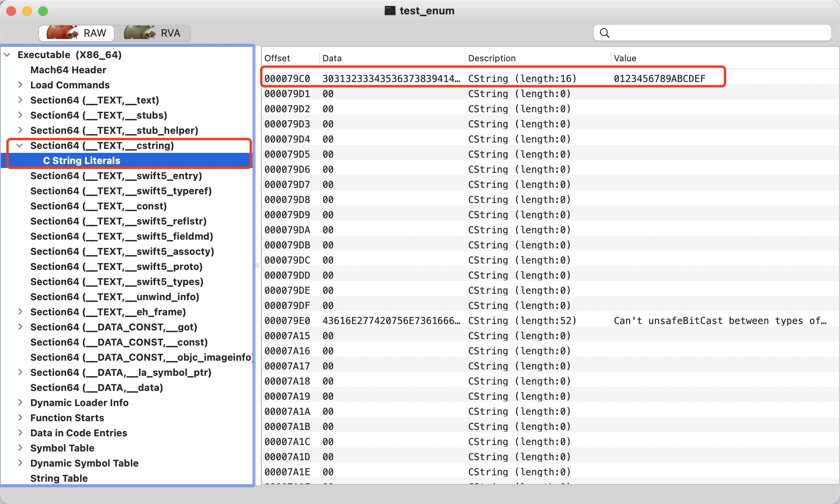Viewport: 840px width, 504px height.
Task: Click CString (length:16) description
Action: tap(522, 78)
